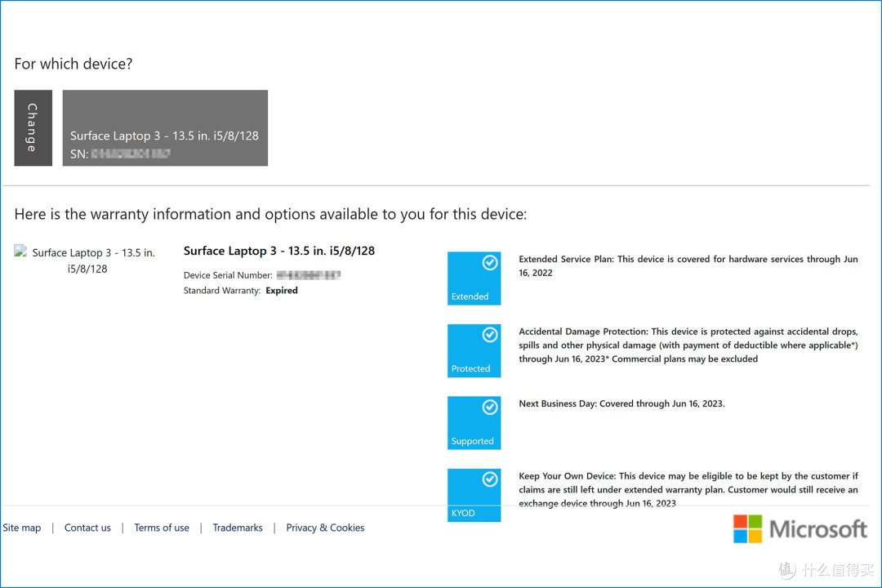Click the Protected accidental damage tile

[474, 350]
